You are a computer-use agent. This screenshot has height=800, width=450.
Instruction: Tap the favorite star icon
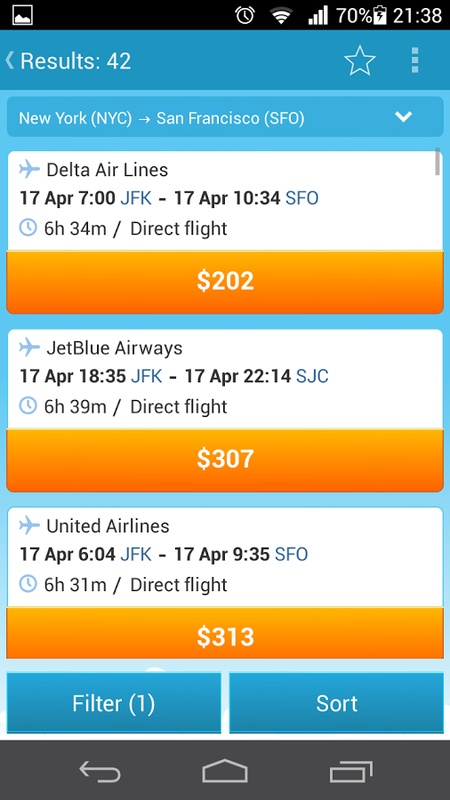click(x=360, y=61)
